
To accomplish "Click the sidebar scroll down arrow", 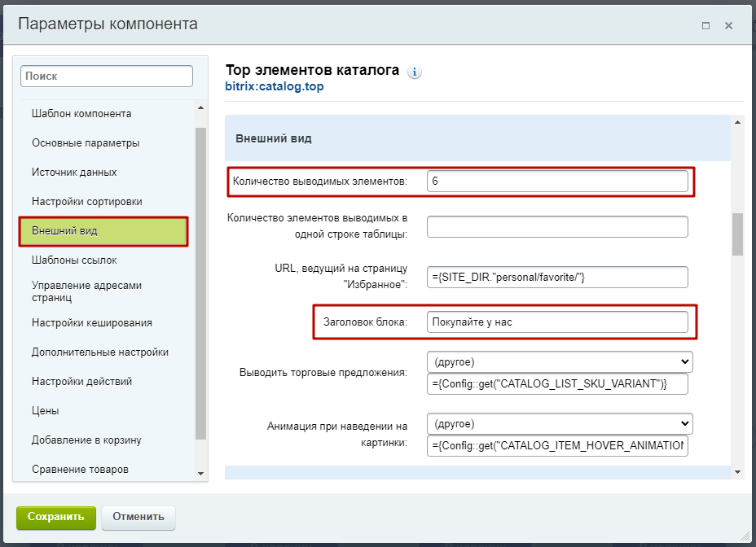I will tap(200, 474).
